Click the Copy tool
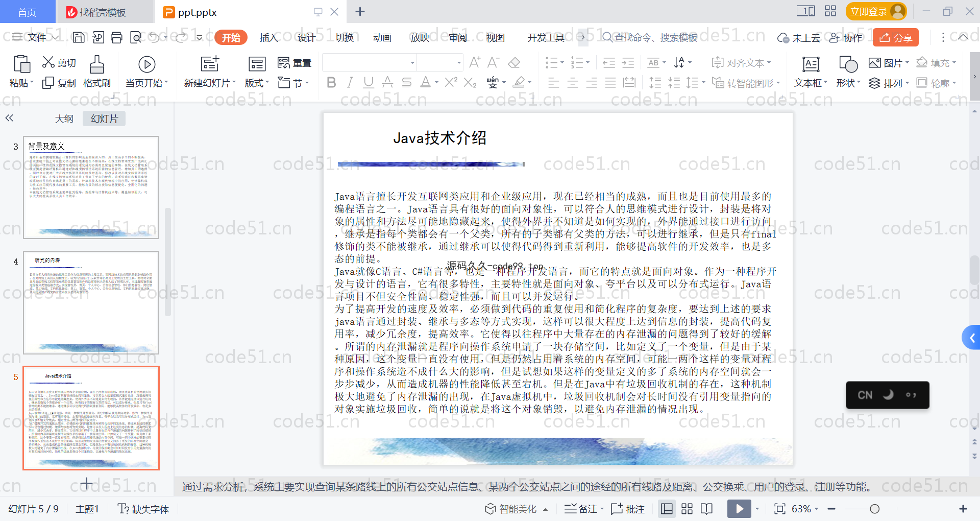Screen dimensions: 980x521 [x=59, y=83]
